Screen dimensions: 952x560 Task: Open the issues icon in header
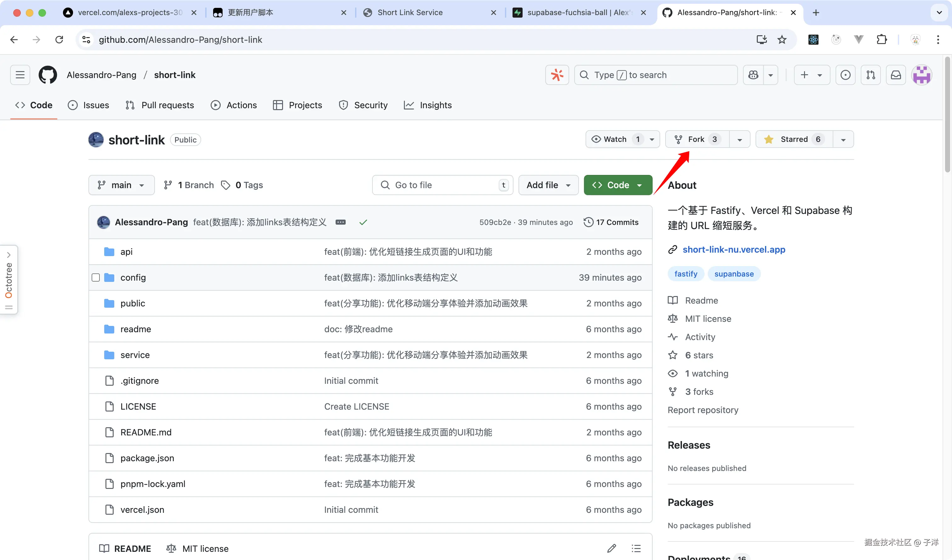845,75
